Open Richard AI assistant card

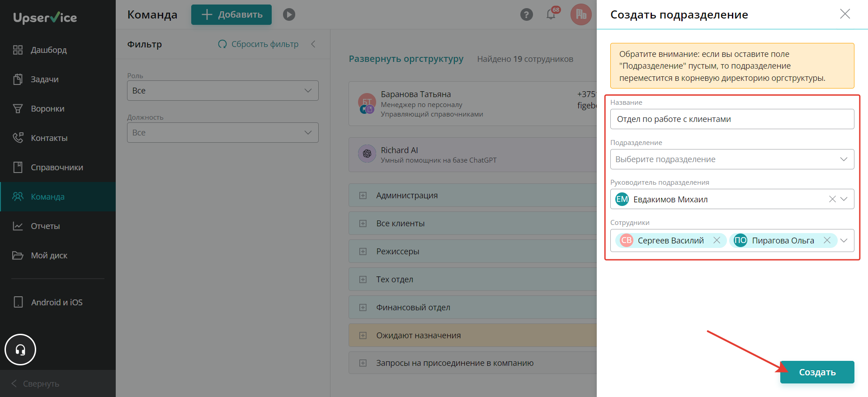pyautogui.click(x=473, y=154)
